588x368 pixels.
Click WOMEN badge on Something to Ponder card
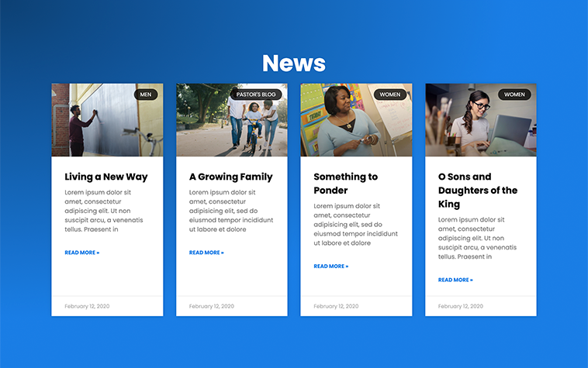[390, 95]
